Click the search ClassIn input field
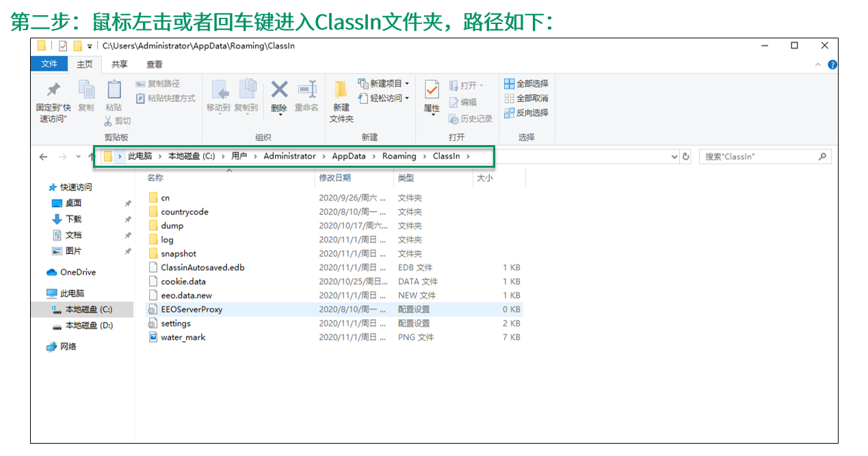Screen dimensions: 868x456 [x=765, y=157]
